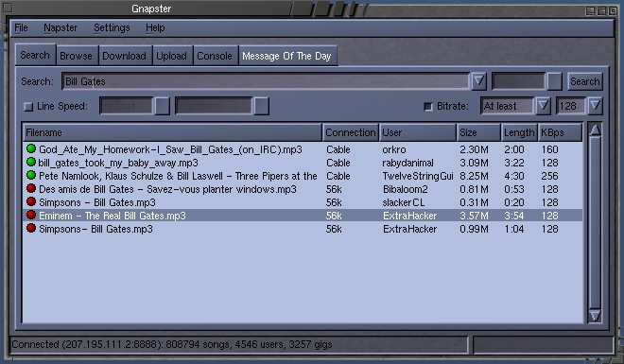Click the Gnapster window title
This screenshot has height=364, width=624.
click(x=151, y=9)
